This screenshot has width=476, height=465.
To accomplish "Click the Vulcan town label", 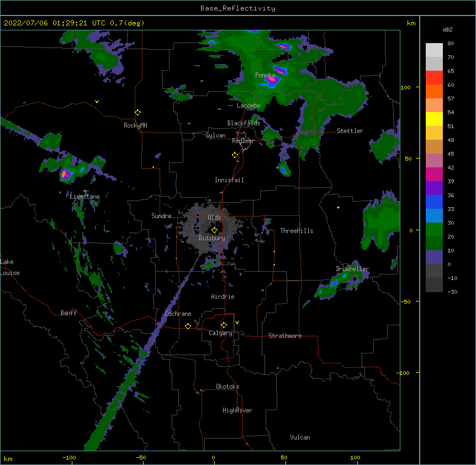I will coord(300,437).
